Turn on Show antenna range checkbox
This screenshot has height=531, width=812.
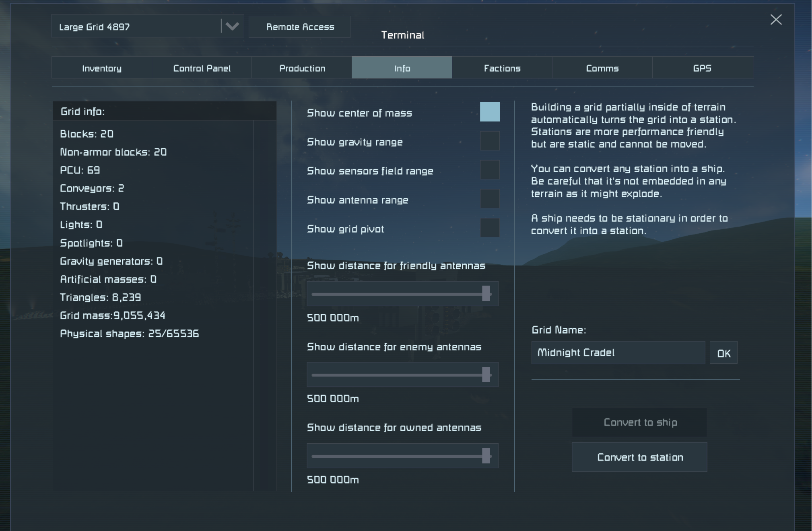click(x=490, y=199)
